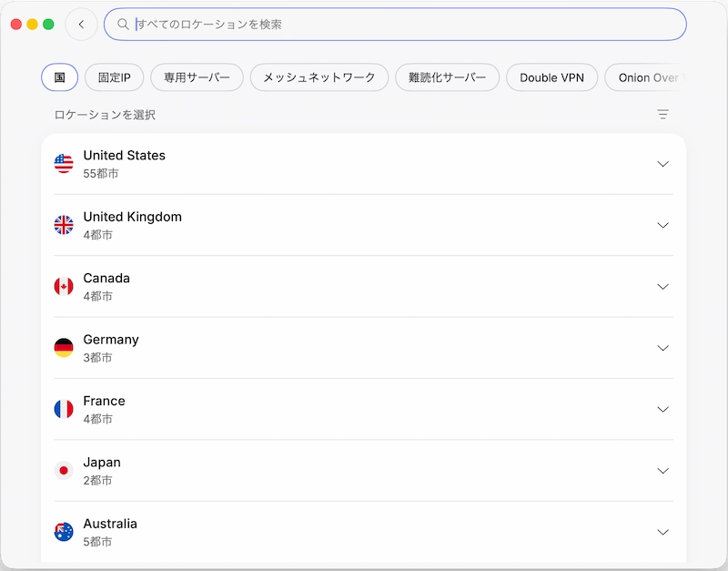Expand United Kingdom cities chevron
The height and width of the screenshot is (571, 728).
pyautogui.click(x=663, y=225)
